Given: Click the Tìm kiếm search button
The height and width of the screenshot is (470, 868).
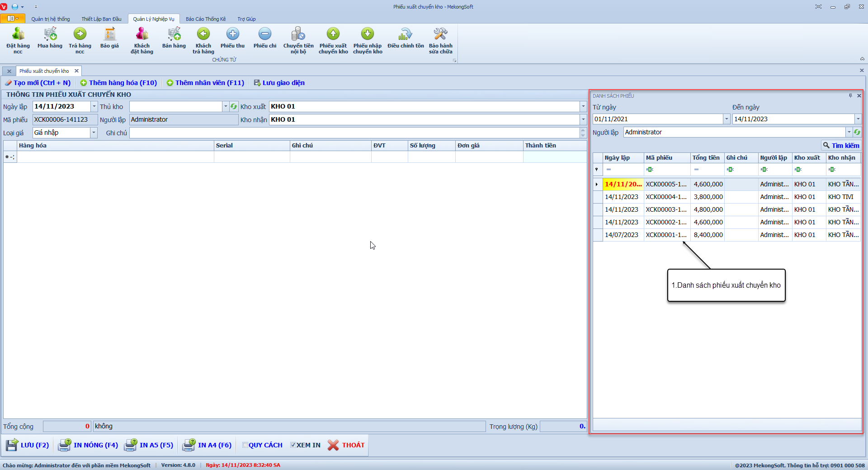Looking at the screenshot, I should click(x=841, y=145).
